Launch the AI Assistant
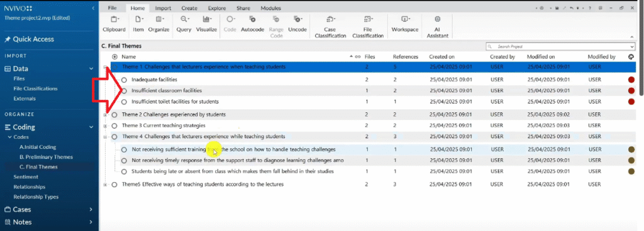The height and width of the screenshot is (231, 644). coord(438,26)
